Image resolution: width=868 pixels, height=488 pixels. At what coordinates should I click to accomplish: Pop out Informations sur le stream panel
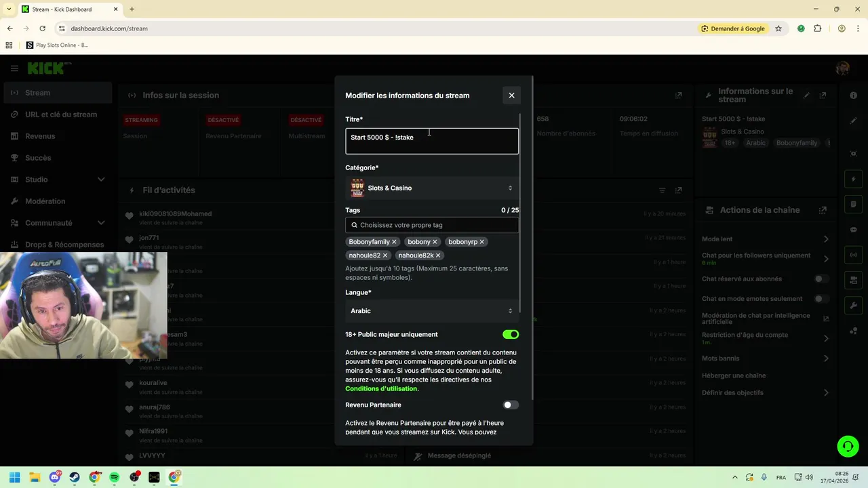pos(823,96)
